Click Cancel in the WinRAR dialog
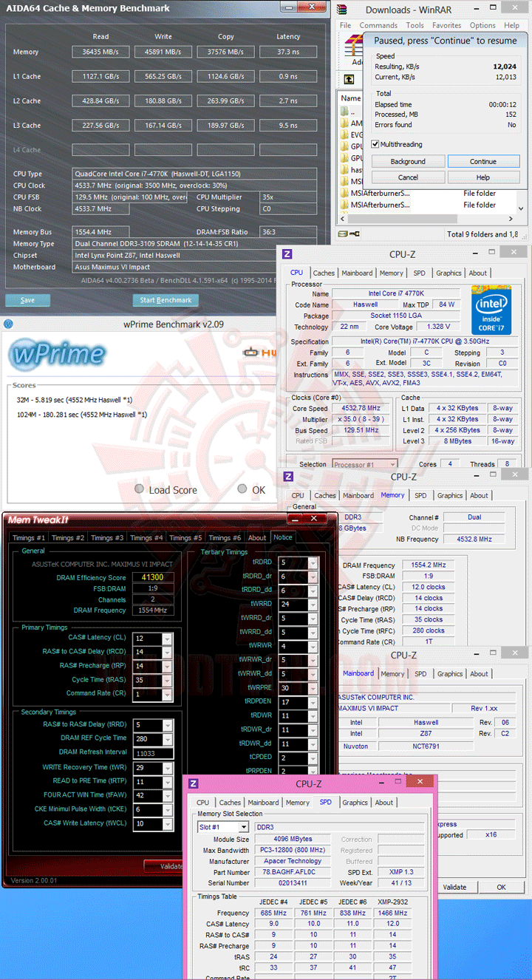 point(408,177)
